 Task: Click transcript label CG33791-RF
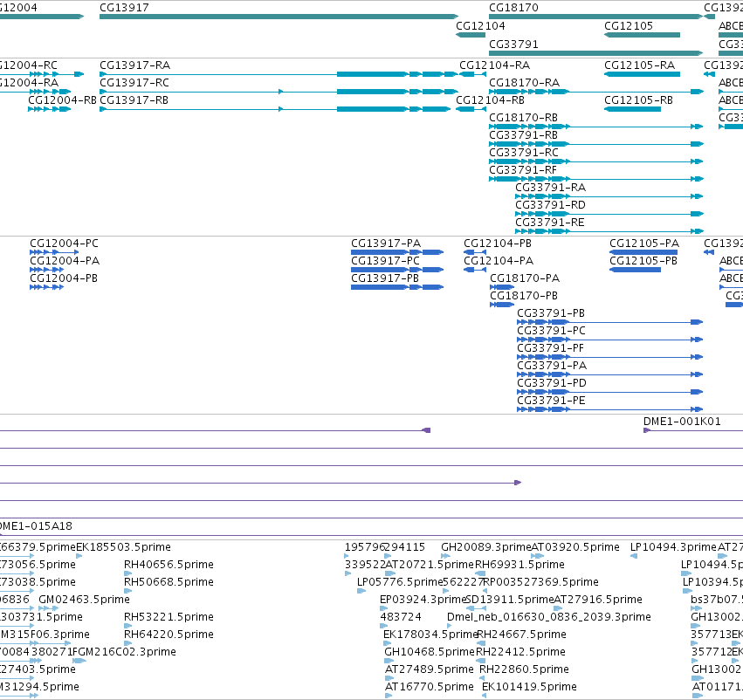pyautogui.click(x=523, y=170)
